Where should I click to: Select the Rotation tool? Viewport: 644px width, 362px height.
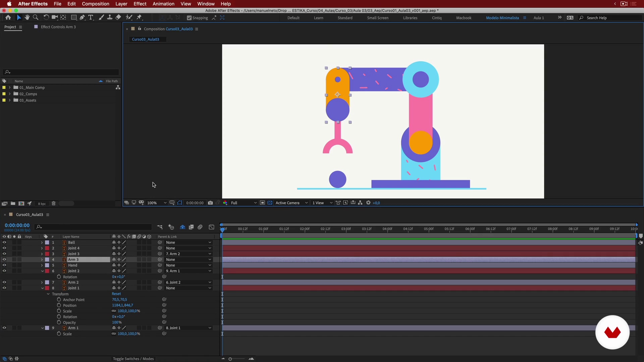[46, 17]
